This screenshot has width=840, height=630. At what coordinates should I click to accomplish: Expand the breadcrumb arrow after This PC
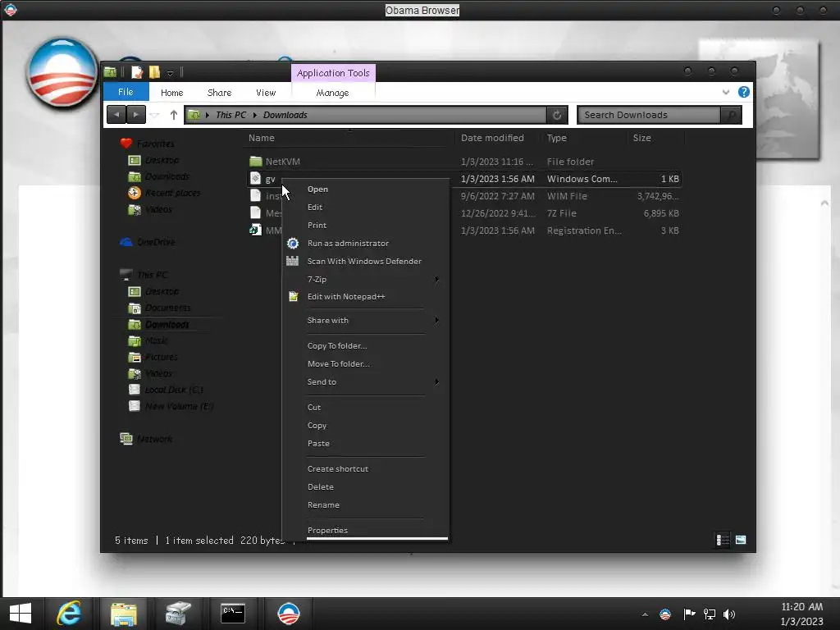coord(255,115)
